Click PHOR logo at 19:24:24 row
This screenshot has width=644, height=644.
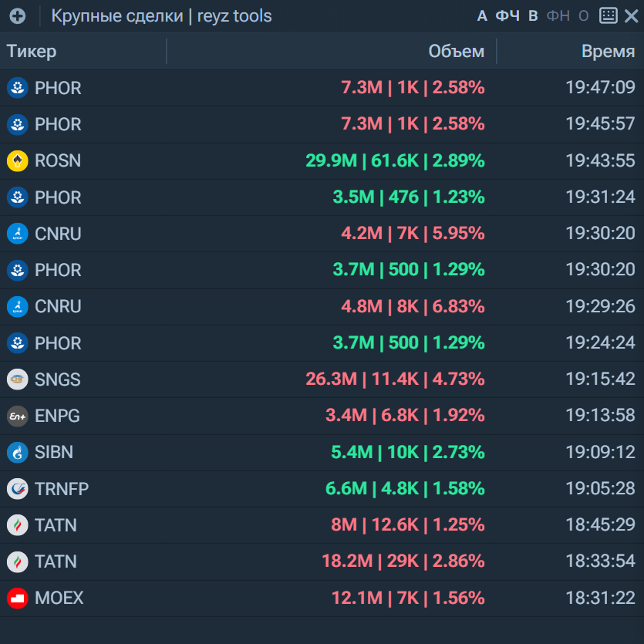point(17,343)
